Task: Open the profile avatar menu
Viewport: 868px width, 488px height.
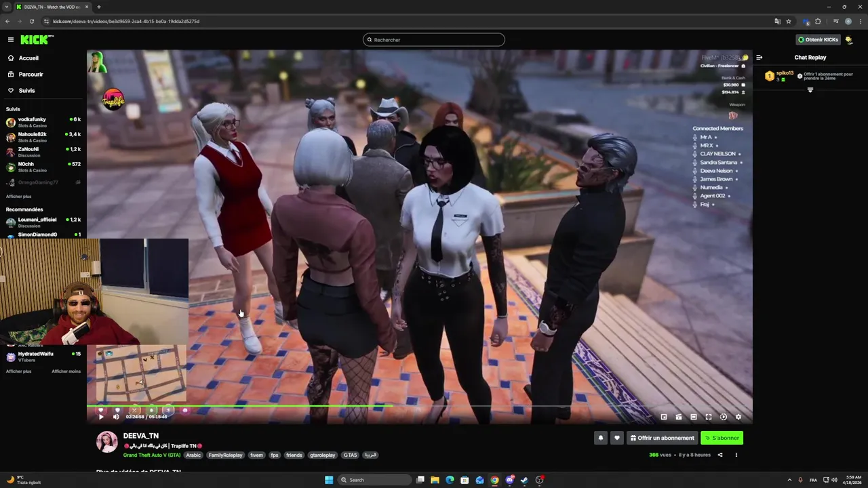Action: (x=849, y=40)
